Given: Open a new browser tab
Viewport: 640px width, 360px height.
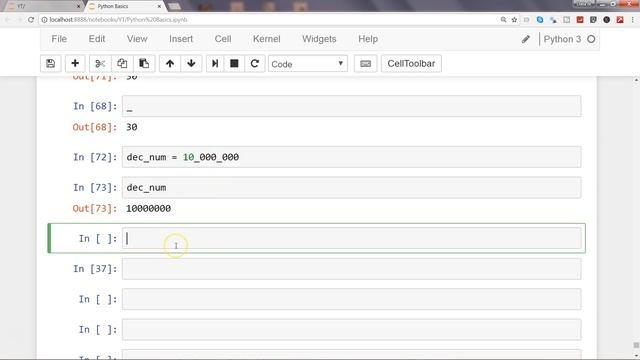Looking at the screenshot, I should tap(174, 7).
